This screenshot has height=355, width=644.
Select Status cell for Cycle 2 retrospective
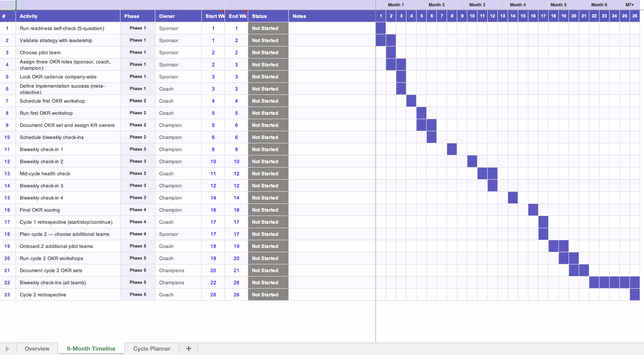[x=268, y=295]
